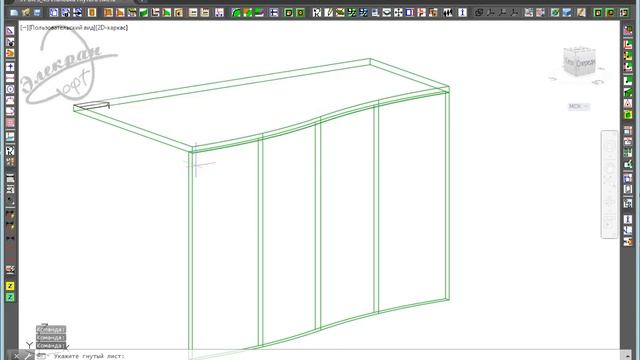The height and width of the screenshot is (360, 640).
Task: Click the green parallelogram panel icon
Action: pyautogui.click(x=144, y=13)
